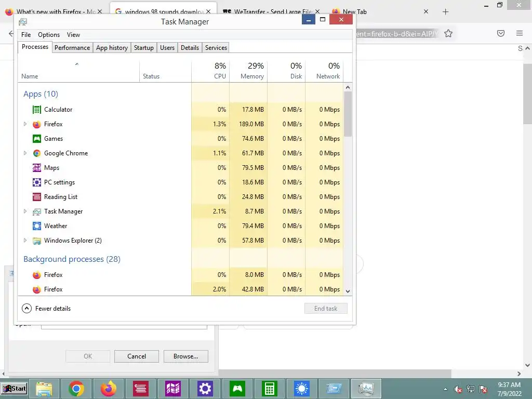Select the Weather icon in Apps list
The width and height of the screenshot is (532, 399).
pyautogui.click(x=37, y=226)
